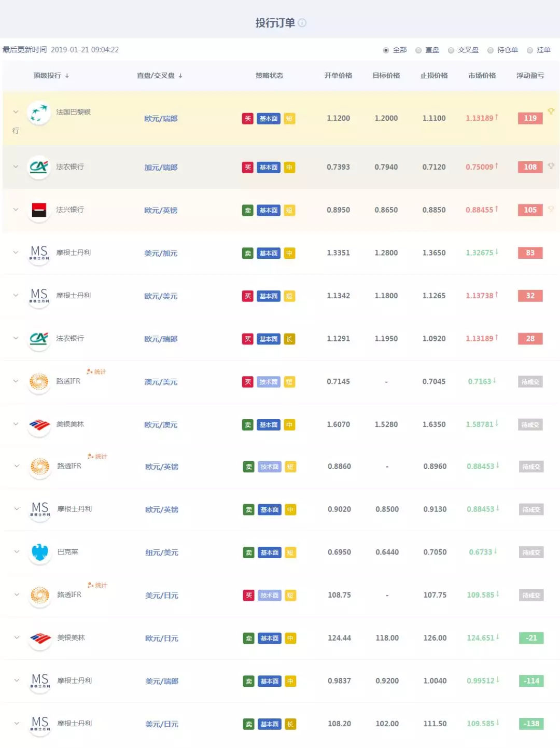Click the 待成交 status badge in 巴克莱 row
The height and width of the screenshot is (748, 560).
531,552
